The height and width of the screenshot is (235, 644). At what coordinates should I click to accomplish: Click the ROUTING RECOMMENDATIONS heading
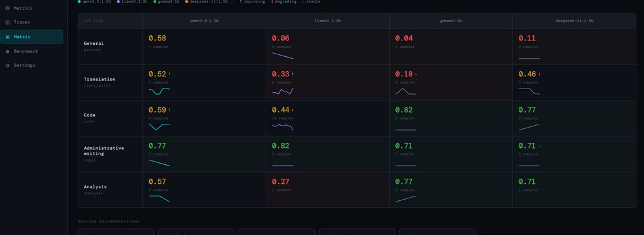coord(109,222)
